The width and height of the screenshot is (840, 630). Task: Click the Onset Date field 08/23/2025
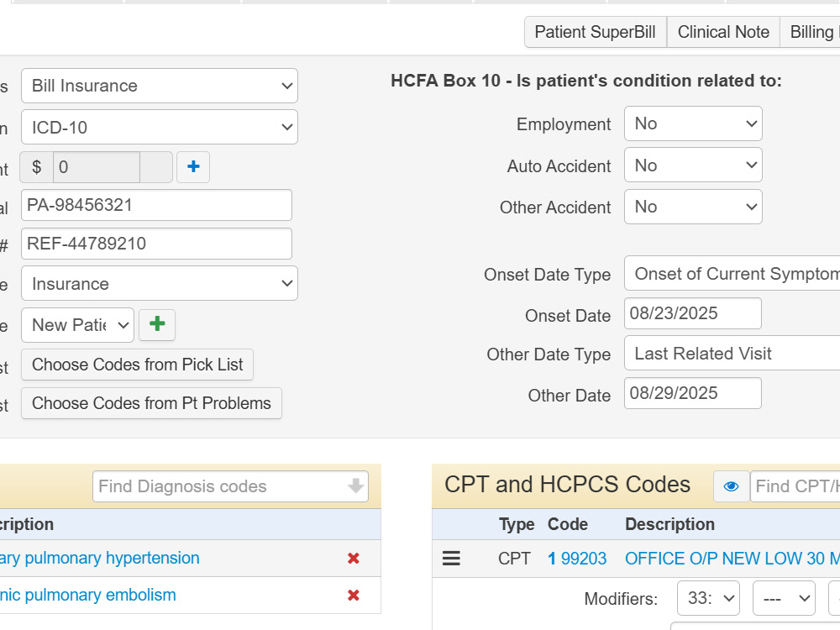tap(693, 313)
